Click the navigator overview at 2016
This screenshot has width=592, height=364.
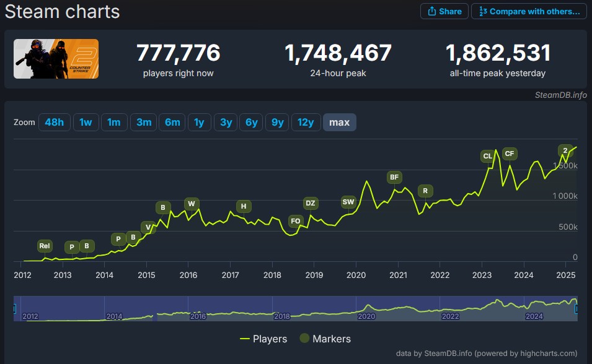click(198, 316)
